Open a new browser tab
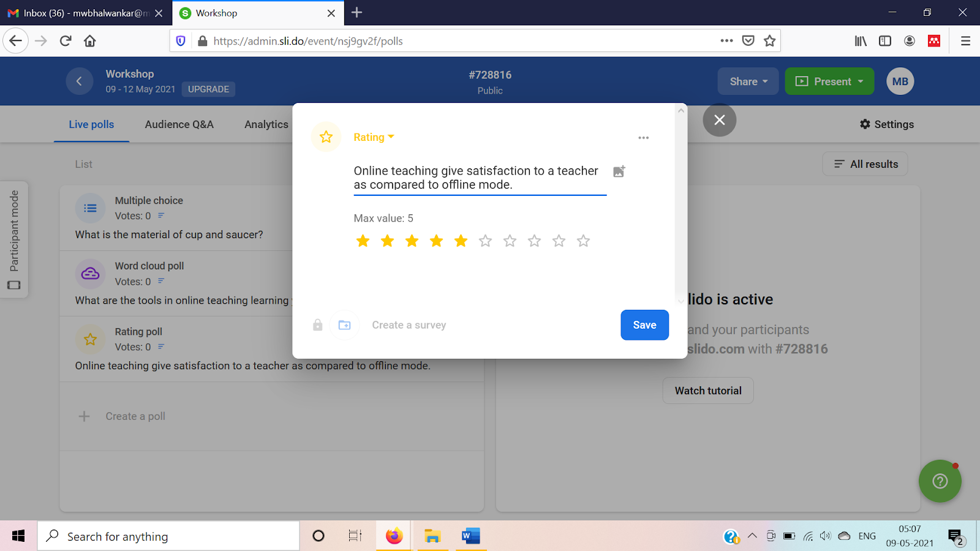The width and height of the screenshot is (980, 551). click(x=356, y=12)
